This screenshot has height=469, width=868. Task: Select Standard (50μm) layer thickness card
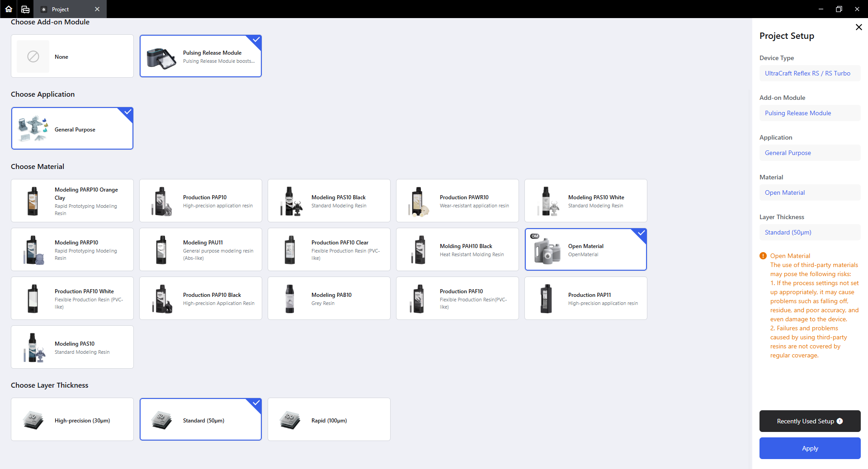201,419
